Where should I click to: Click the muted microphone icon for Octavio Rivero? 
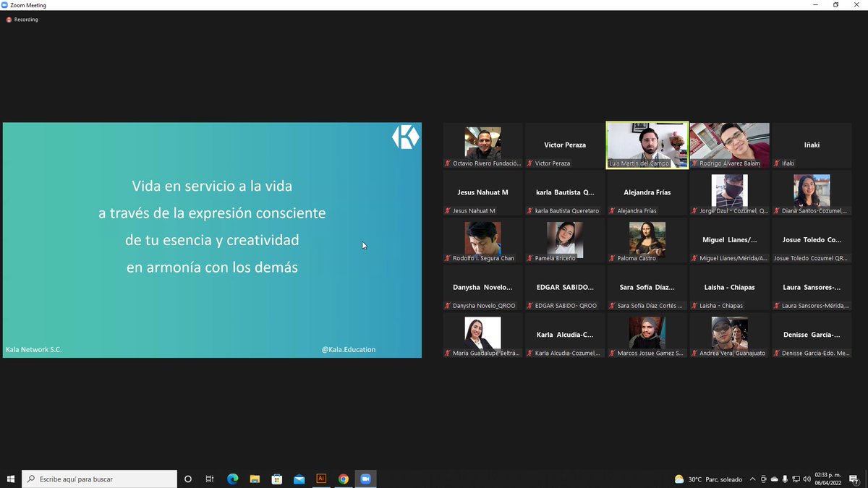click(448, 163)
